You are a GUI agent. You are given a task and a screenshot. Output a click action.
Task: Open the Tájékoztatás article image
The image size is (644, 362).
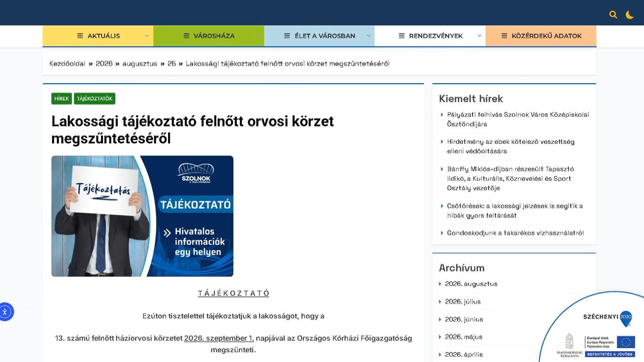(x=142, y=216)
